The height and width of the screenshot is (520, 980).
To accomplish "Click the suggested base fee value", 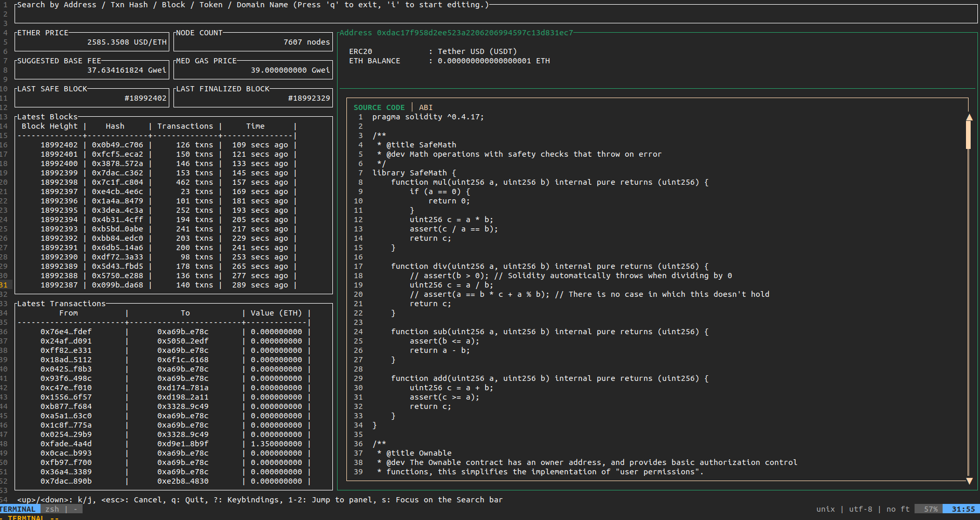I will [x=127, y=70].
